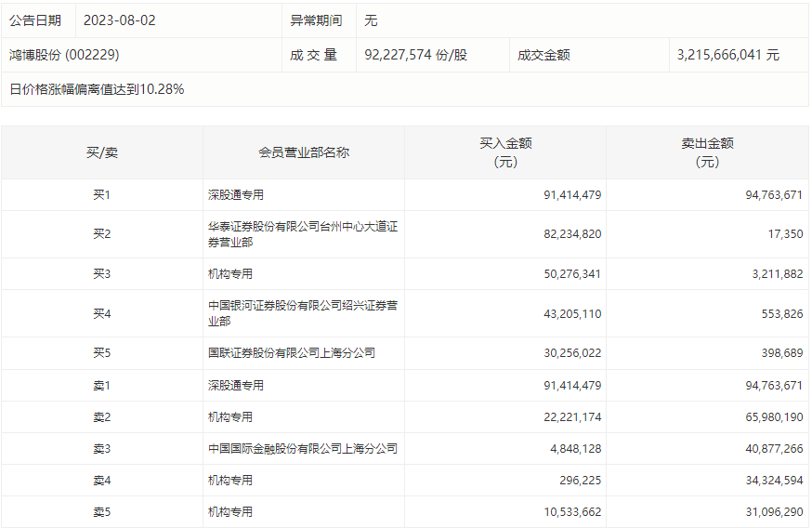The width and height of the screenshot is (812, 528).
Task: Click 机构专用 in the 买3 row
Action: [x=230, y=273]
